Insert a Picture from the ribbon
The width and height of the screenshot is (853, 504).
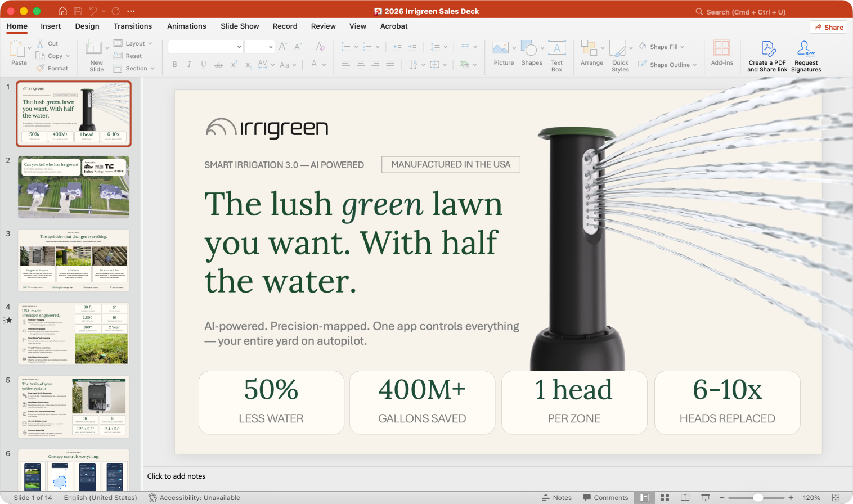[x=501, y=48]
